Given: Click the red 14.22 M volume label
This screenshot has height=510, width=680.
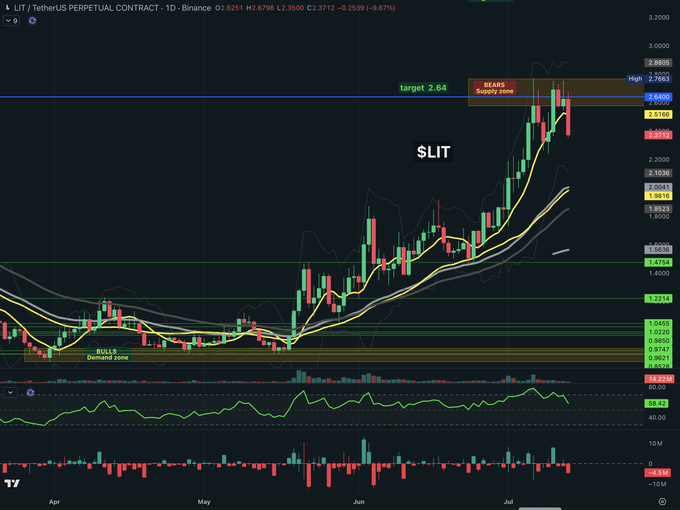Looking at the screenshot, I should click(659, 379).
